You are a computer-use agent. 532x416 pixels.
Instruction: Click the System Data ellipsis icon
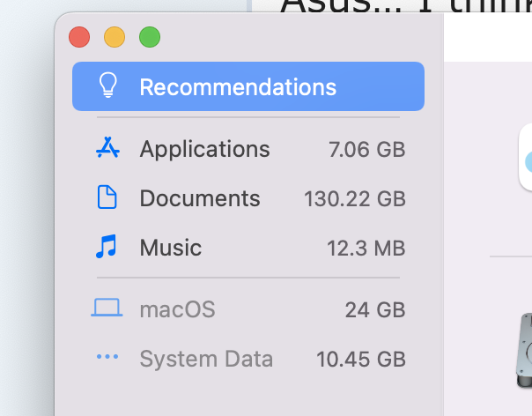click(x=107, y=358)
